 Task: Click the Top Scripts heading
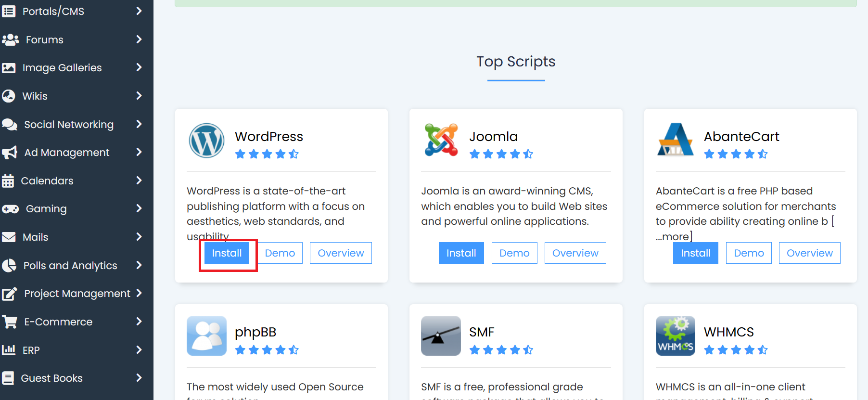point(516,62)
